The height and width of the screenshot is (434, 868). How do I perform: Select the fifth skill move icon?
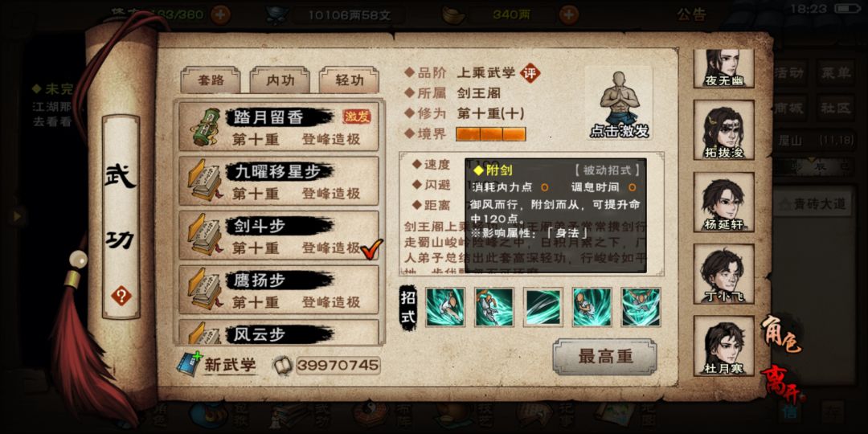641,307
